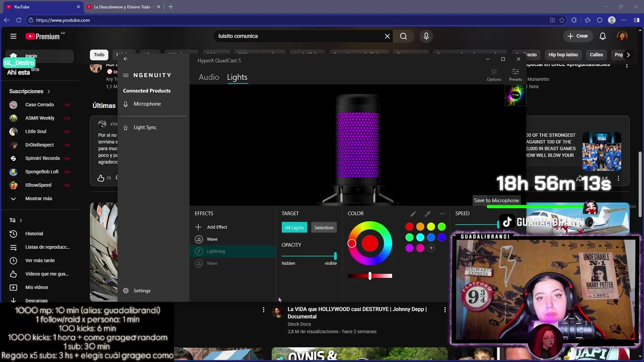
Task: Select the brush color tool
Action: (x=413, y=214)
